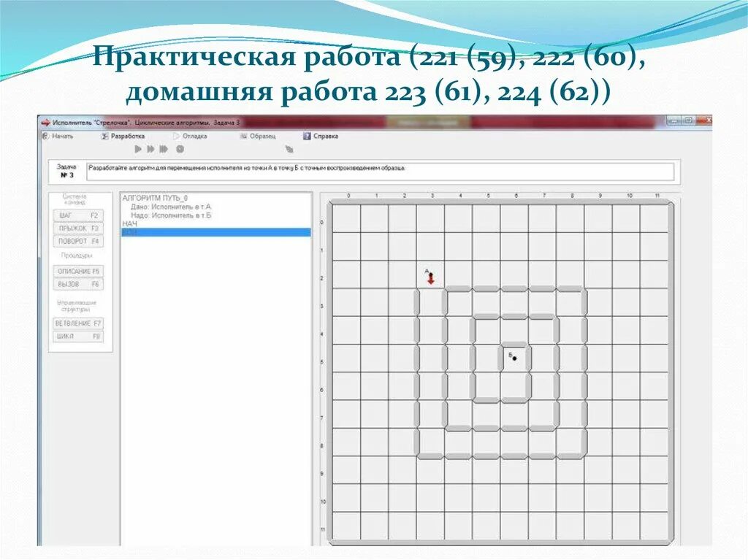This screenshot has width=748, height=560.
Task: Click the triple-arrow fastest run icon
Action: (164, 149)
